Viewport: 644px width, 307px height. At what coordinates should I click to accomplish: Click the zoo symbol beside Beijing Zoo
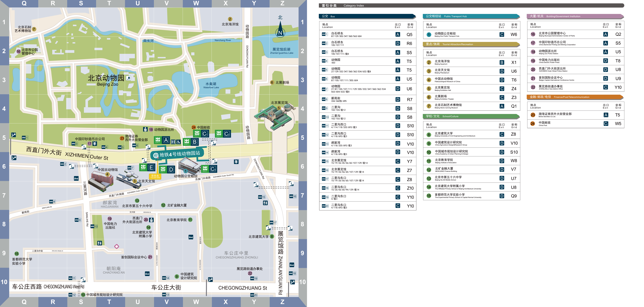(128, 78)
